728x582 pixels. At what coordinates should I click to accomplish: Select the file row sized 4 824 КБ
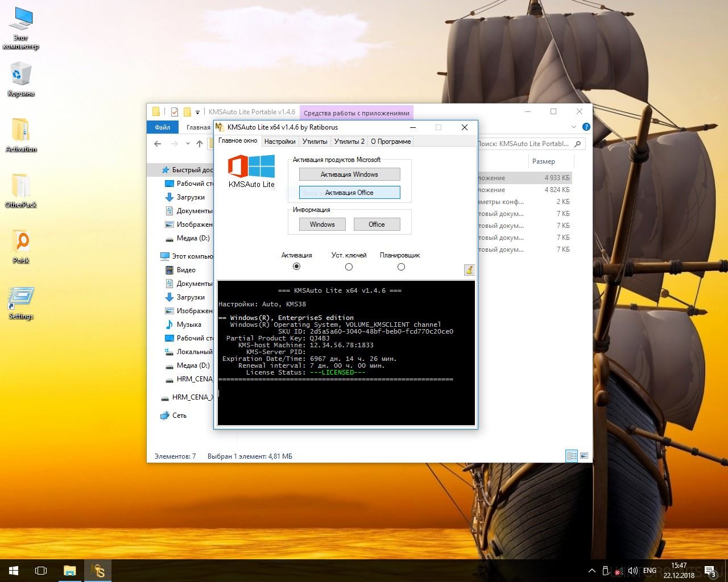(524, 190)
